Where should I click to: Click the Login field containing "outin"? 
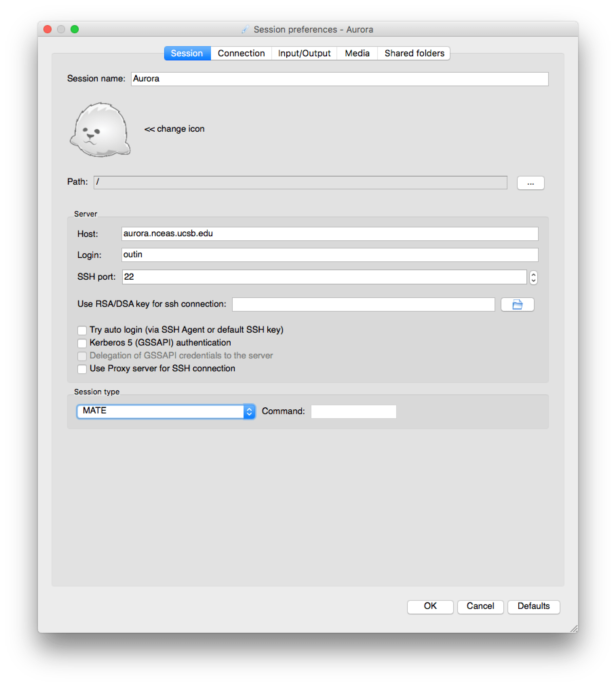click(331, 255)
